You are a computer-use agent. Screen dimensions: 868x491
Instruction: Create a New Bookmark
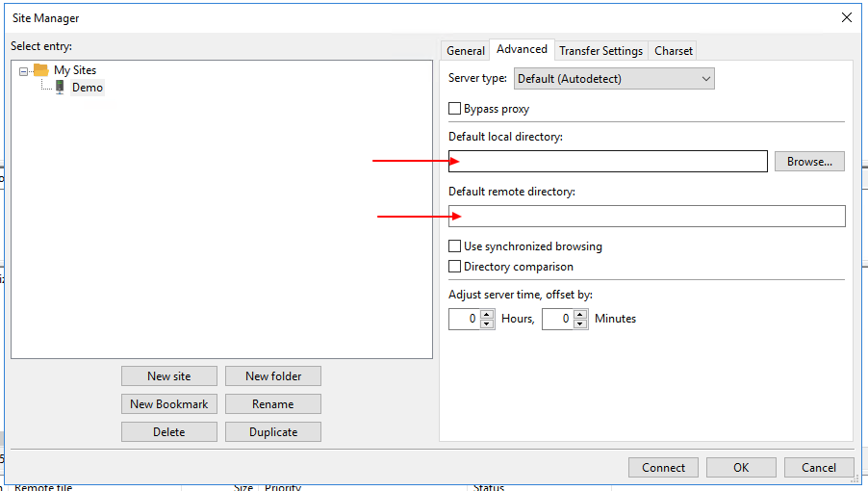169,404
